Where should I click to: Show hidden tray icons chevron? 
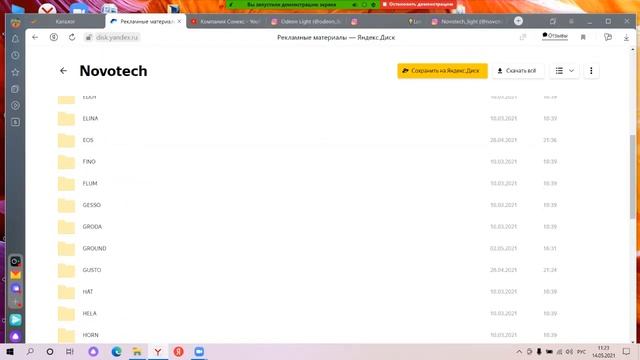519,351
